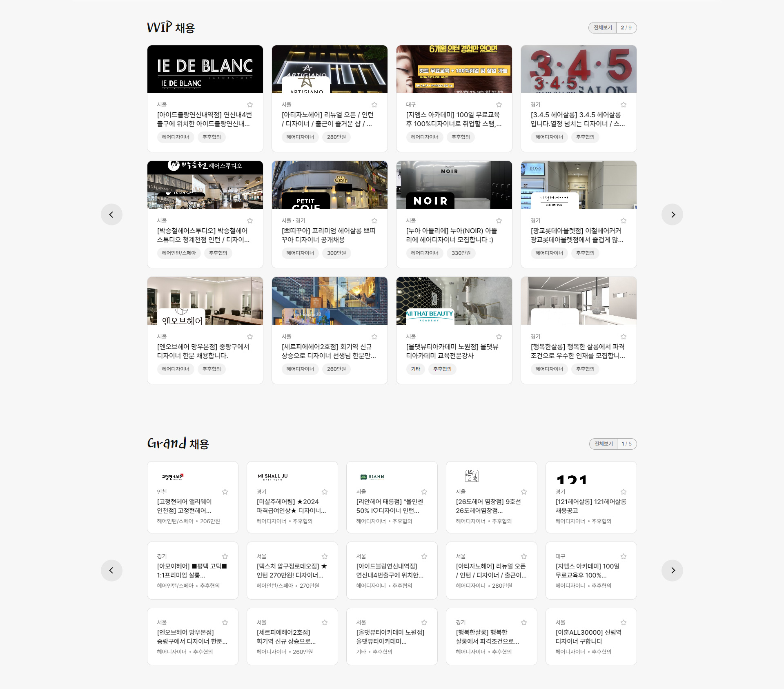Open [26도헤어 염창점] 9호선 listing title
The height and width of the screenshot is (689, 784).
click(488, 506)
